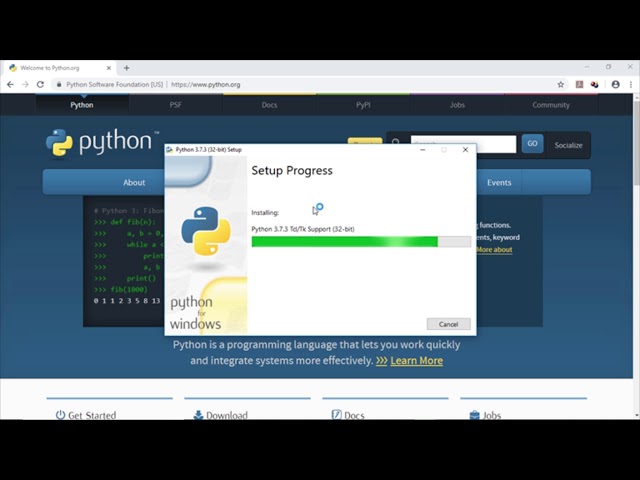Minimize the Python Setup dialog
Screen dimensions: 640x480
click(x=423, y=150)
